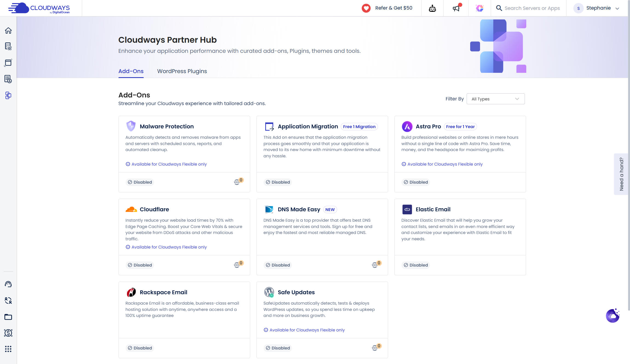
Task: Open the All Types filter dropdown
Action: (x=495, y=99)
